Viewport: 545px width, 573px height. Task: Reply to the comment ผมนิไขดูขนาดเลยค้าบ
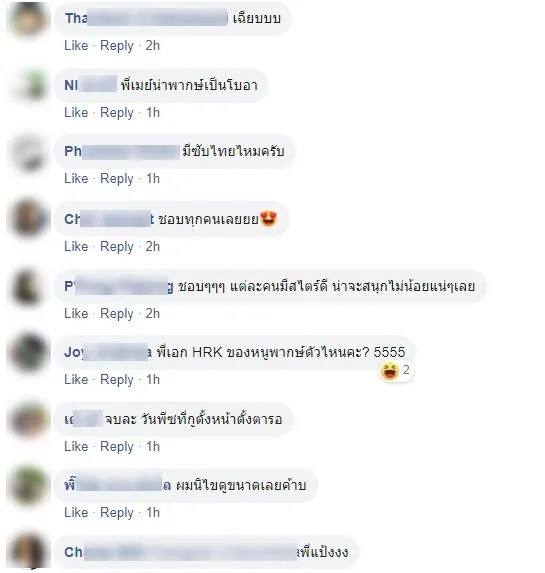pos(117,513)
